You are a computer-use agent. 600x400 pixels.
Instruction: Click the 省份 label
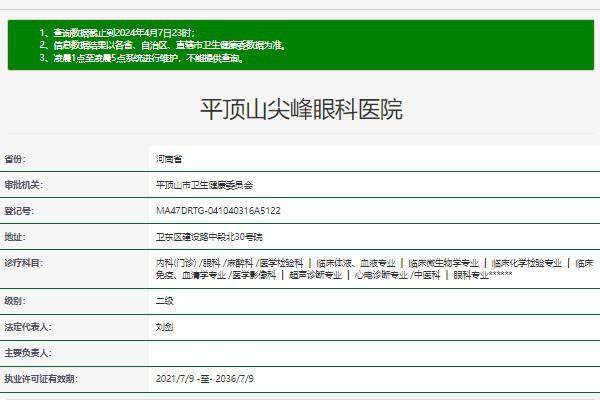coord(15,159)
